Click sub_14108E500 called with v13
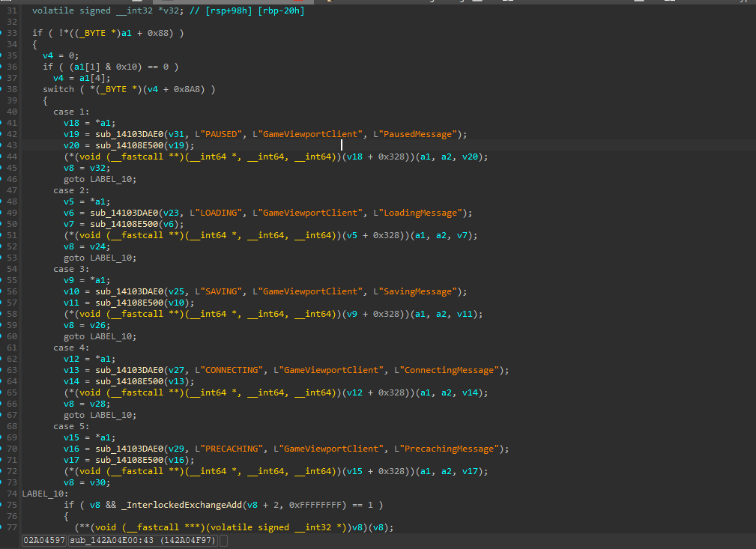Viewport: 756px width, 549px height. tap(129, 381)
